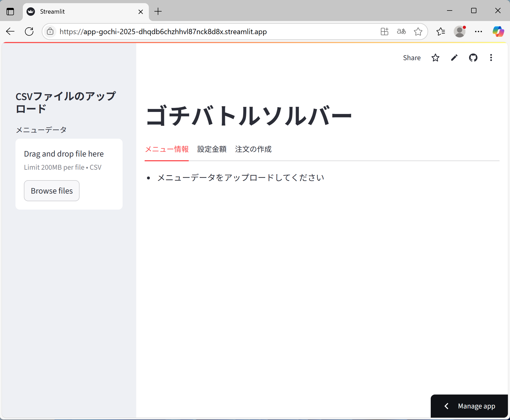Open the Streamlit three-dot app menu
This screenshot has height=420, width=510.
coord(491,58)
